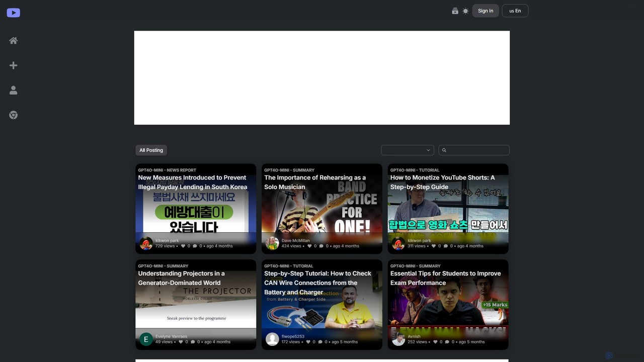This screenshot has height=362, width=644.
Task: Go to Home via sidebar house icon
Action: coord(14,41)
